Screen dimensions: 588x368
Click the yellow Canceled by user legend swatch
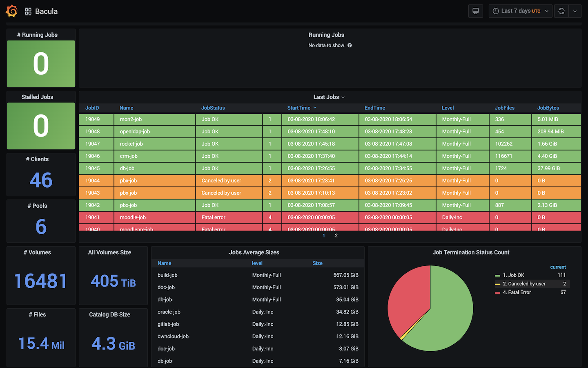498,284
